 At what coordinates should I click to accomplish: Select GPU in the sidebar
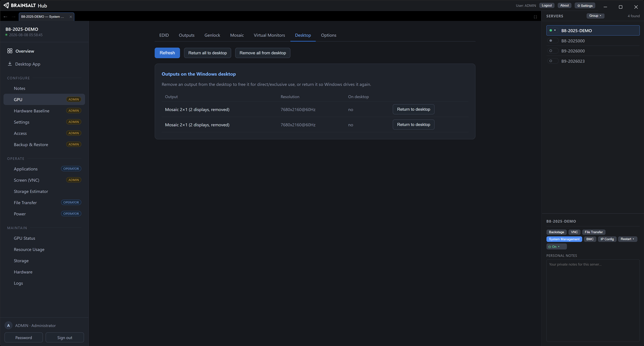(44, 99)
